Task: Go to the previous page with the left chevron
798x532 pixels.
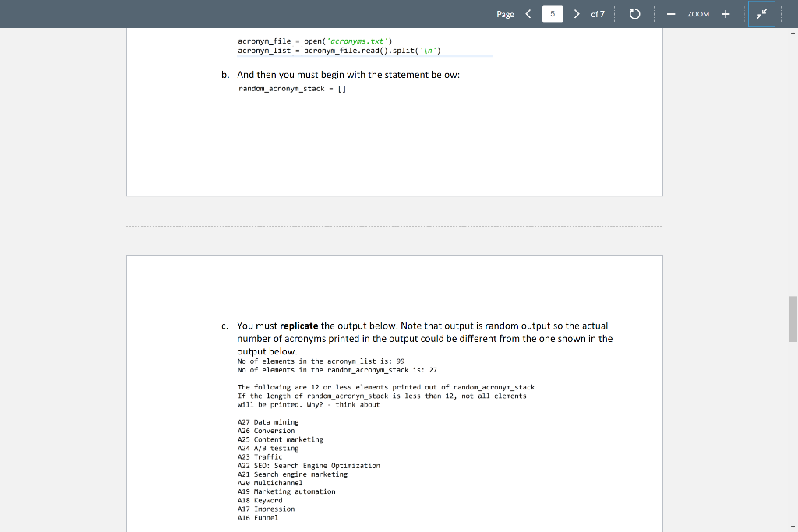Action: 528,14
